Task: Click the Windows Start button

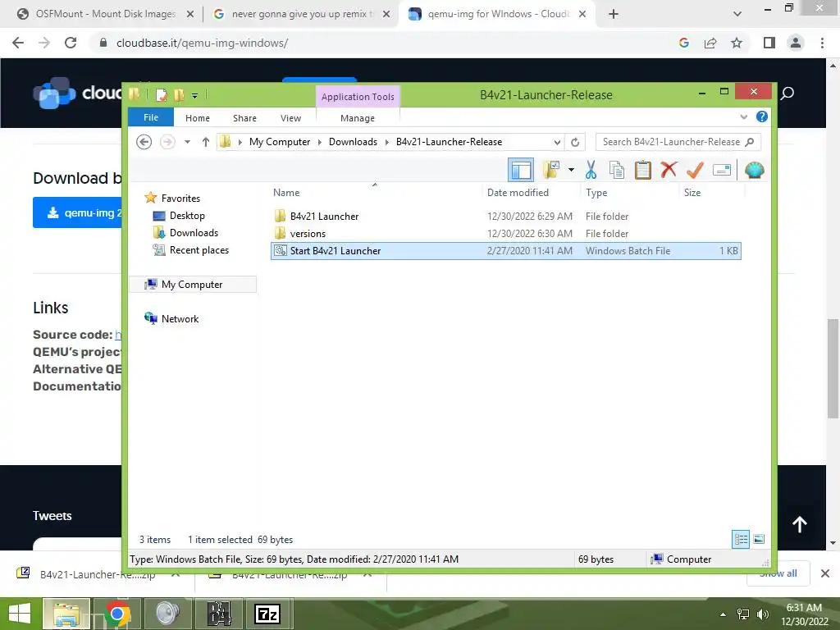Action: click(x=20, y=614)
